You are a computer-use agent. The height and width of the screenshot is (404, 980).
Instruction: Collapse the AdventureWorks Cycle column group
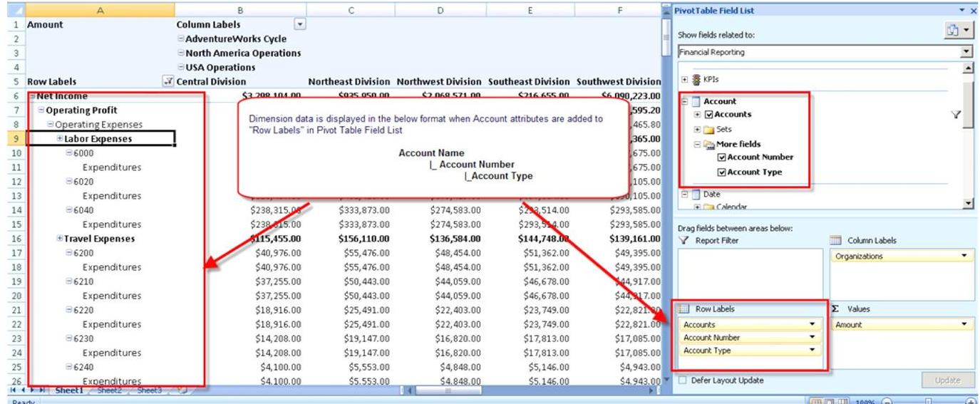point(181,39)
